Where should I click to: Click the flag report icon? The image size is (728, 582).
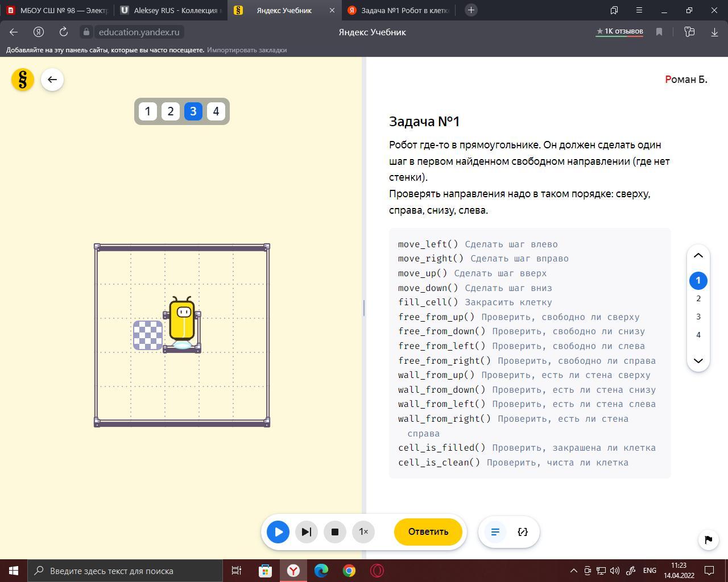[708, 539]
